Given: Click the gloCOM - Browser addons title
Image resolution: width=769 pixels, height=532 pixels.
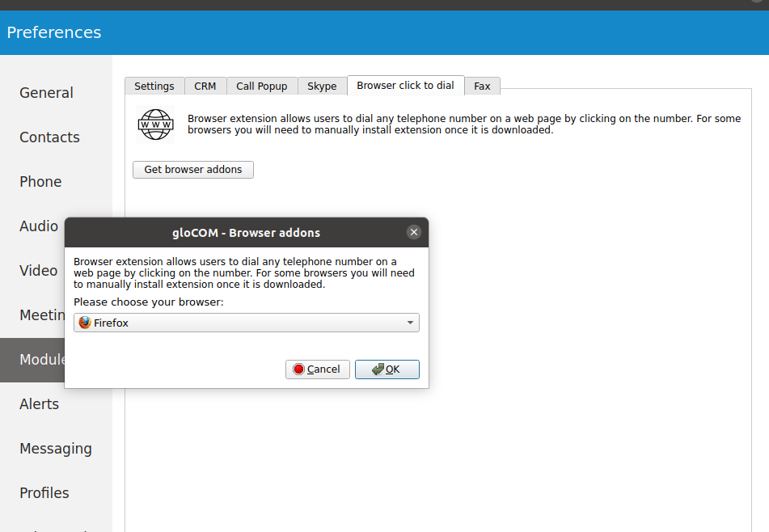Looking at the screenshot, I should pos(246,233).
